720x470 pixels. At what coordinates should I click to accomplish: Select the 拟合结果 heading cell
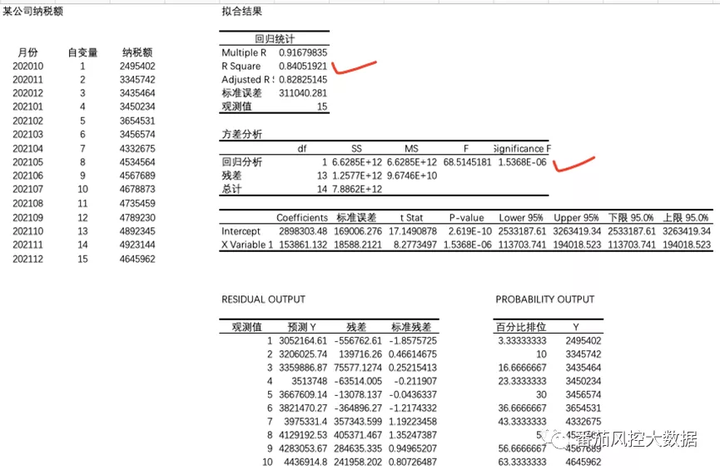click(x=244, y=11)
